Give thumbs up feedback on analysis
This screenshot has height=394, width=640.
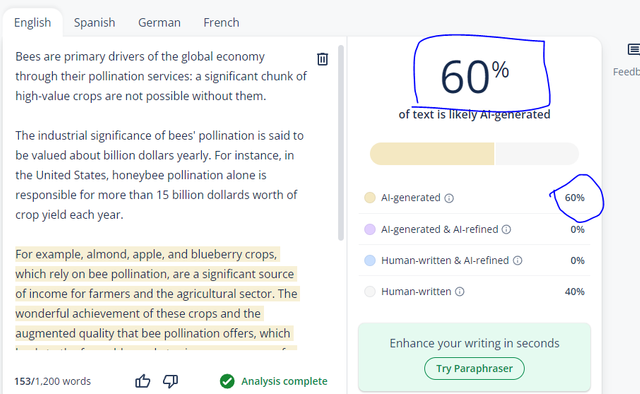[x=142, y=381]
